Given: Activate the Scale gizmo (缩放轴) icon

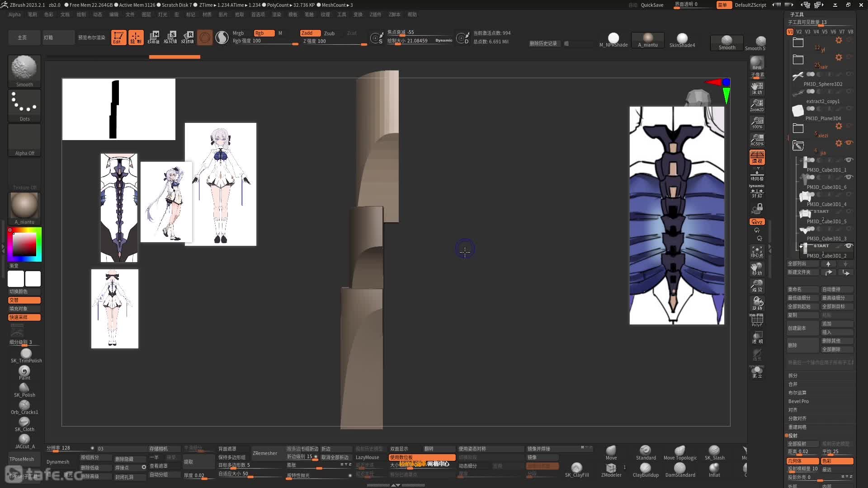Looking at the screenshot, I should [170, 37].
